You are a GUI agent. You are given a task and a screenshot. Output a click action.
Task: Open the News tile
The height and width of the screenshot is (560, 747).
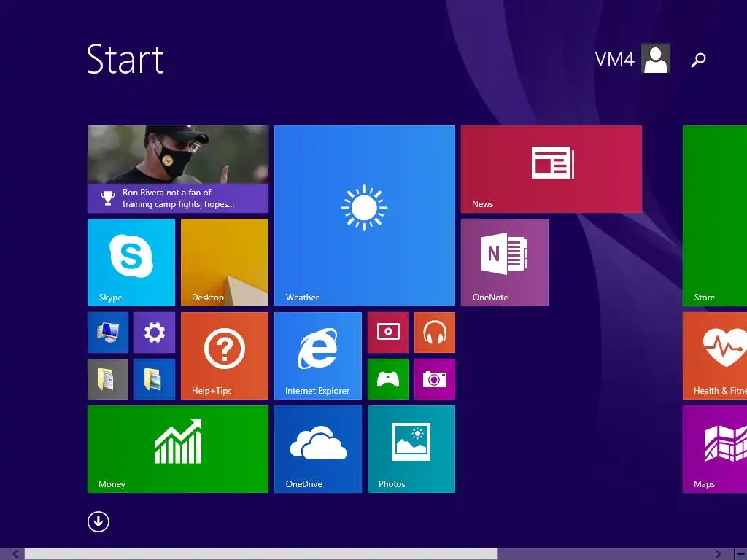pos(551,169)
